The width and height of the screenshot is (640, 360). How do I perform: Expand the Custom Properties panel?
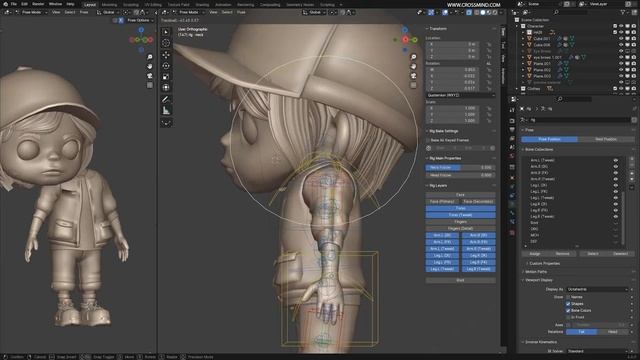[544, 263]
